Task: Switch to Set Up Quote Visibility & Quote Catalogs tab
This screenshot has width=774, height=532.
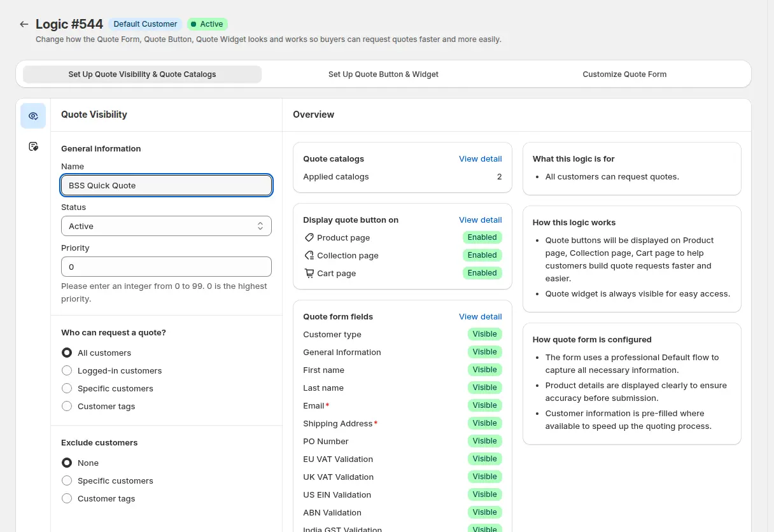Action: pos(142,74)
